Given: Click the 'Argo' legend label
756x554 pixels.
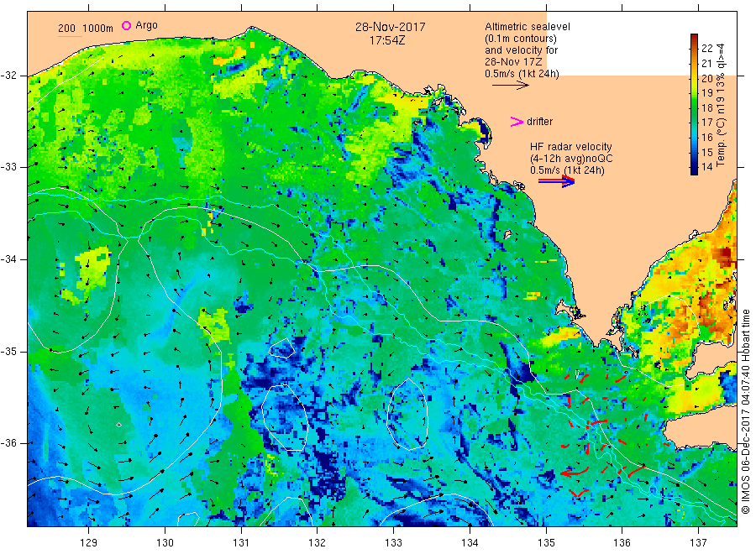Looking at the screenshot, I should [146, 25].
